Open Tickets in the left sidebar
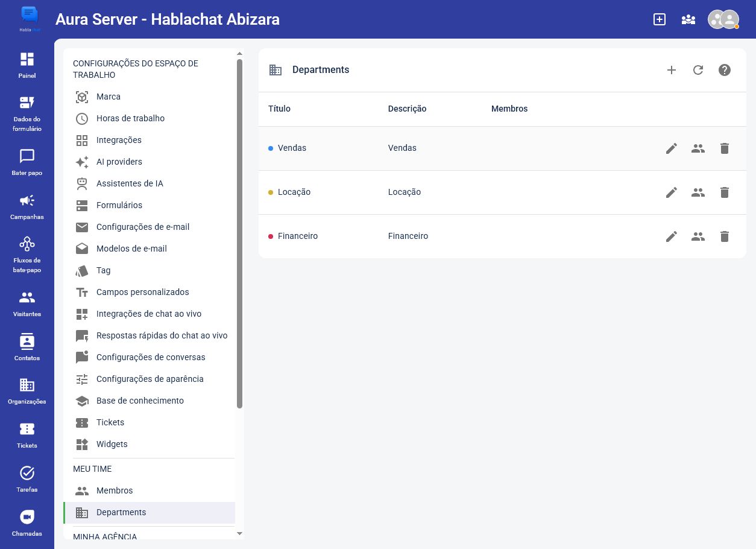This screenshot has height=549, width=756. tap(27, 435)
